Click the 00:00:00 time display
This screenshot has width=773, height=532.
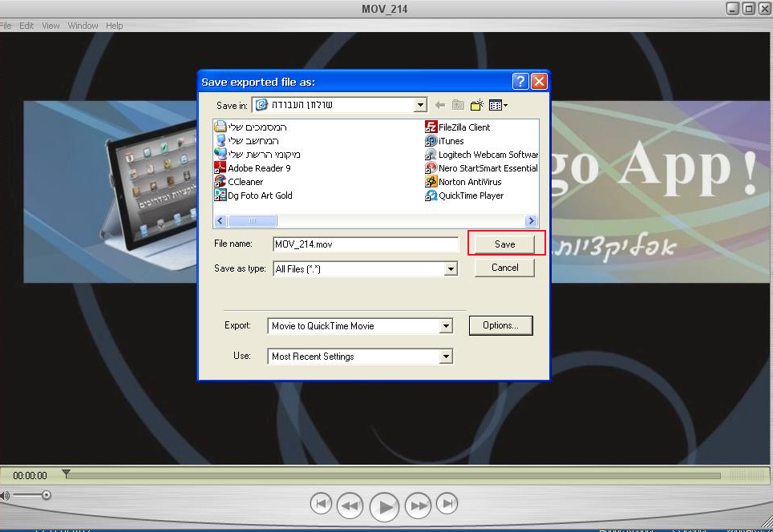pos(30,476)
